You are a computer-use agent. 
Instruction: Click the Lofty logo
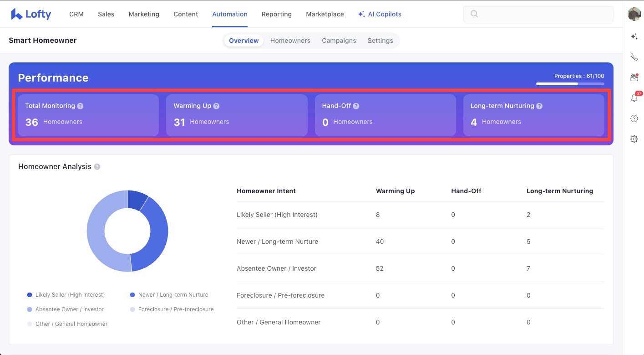31,14
